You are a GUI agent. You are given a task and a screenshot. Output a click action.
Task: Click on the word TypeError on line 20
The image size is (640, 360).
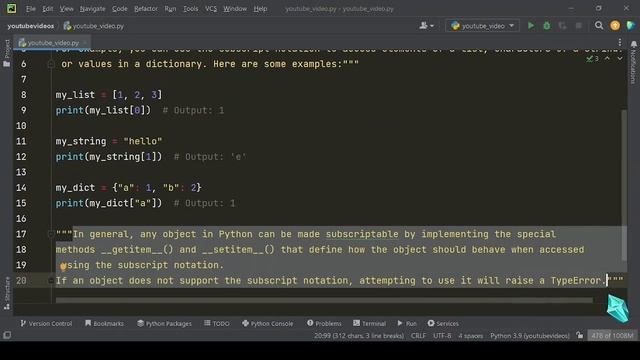576,280
